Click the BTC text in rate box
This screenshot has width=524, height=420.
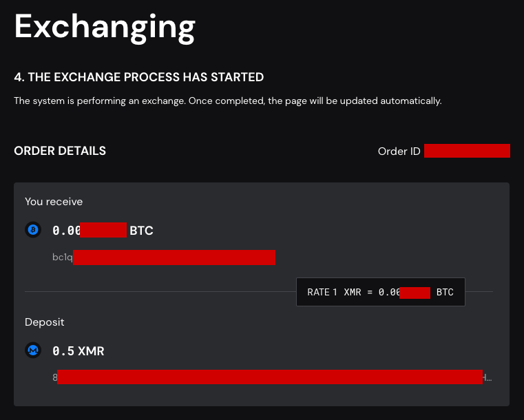[445, 293]
